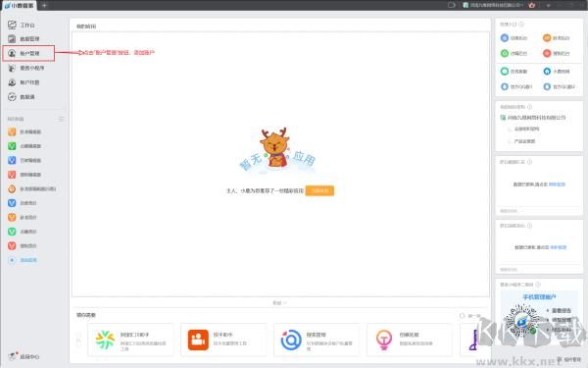
Task: Open the company account dropdown in title bar
Action: click(x=493, y=5)
